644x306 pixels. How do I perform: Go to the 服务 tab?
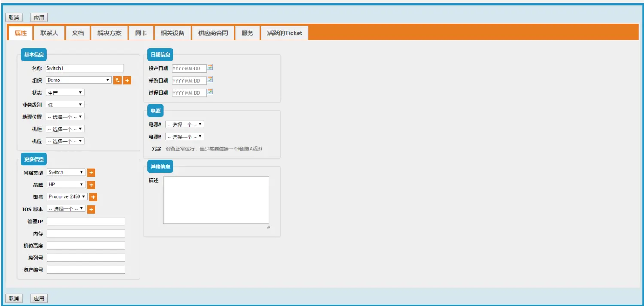pos(247,33)
